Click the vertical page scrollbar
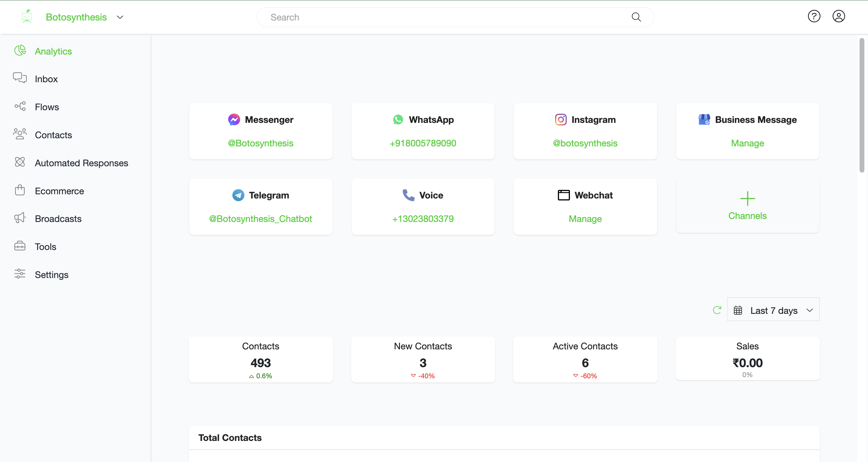The image size is (868, 462). pyautogui.click(x=862, y=105)
